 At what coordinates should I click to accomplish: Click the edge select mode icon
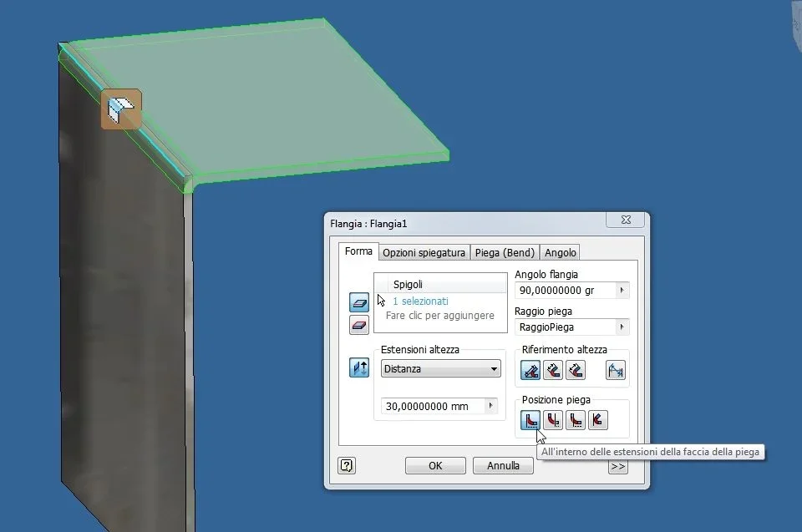[x=359, y=302]
